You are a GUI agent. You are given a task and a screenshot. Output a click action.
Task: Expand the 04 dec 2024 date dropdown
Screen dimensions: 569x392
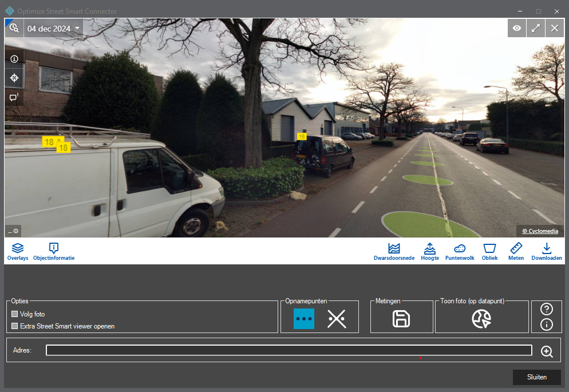(53, 28)
